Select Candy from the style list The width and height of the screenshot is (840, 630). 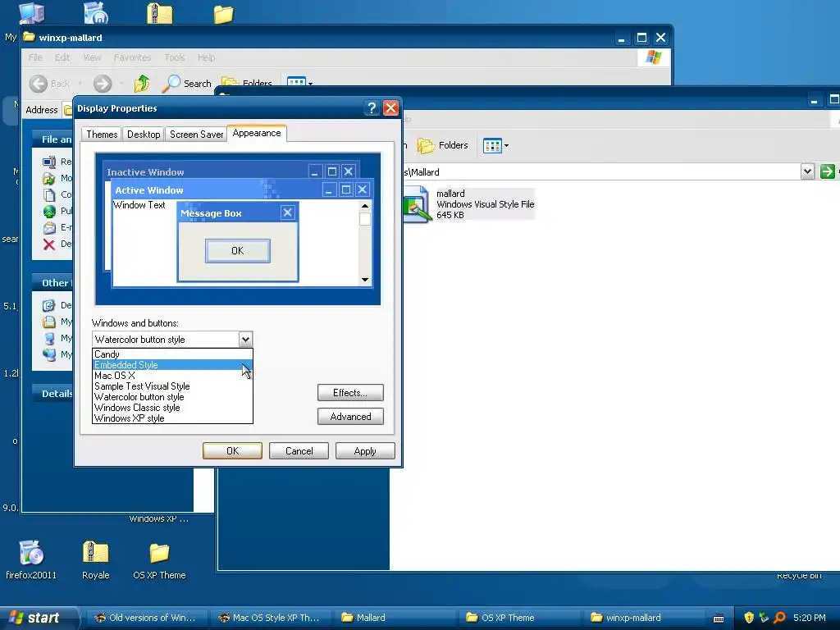tap(172, 354)
